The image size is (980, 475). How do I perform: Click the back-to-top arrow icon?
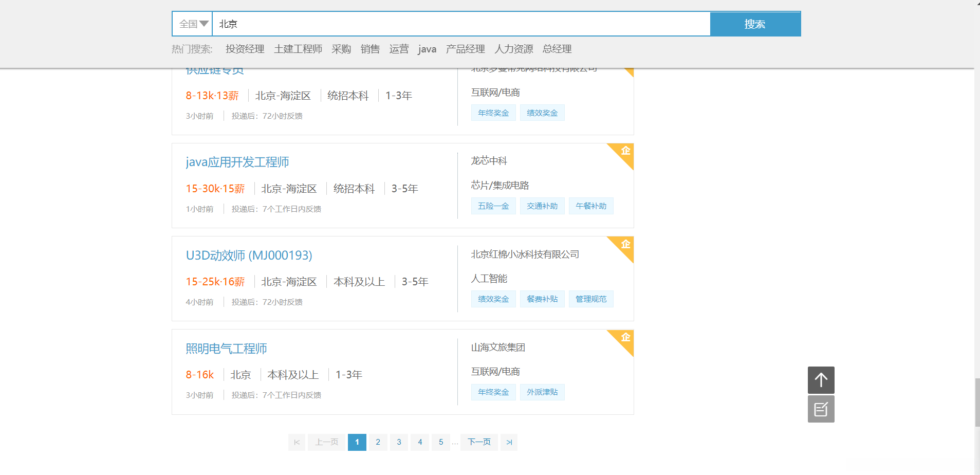[x=821, y=380]
